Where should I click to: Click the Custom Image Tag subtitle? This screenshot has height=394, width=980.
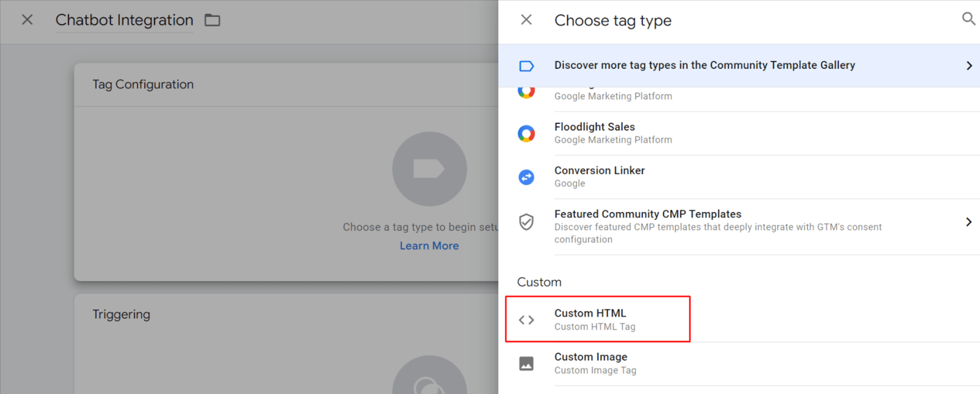(595, 370)
